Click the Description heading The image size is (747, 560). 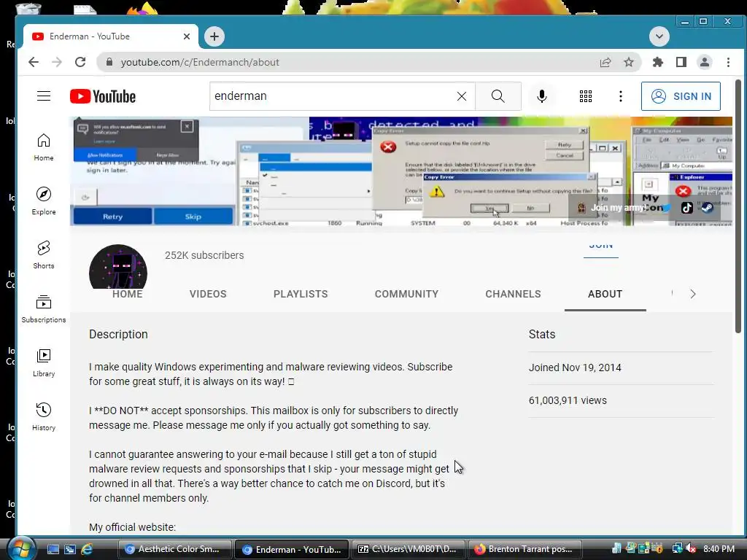(118, 334)
